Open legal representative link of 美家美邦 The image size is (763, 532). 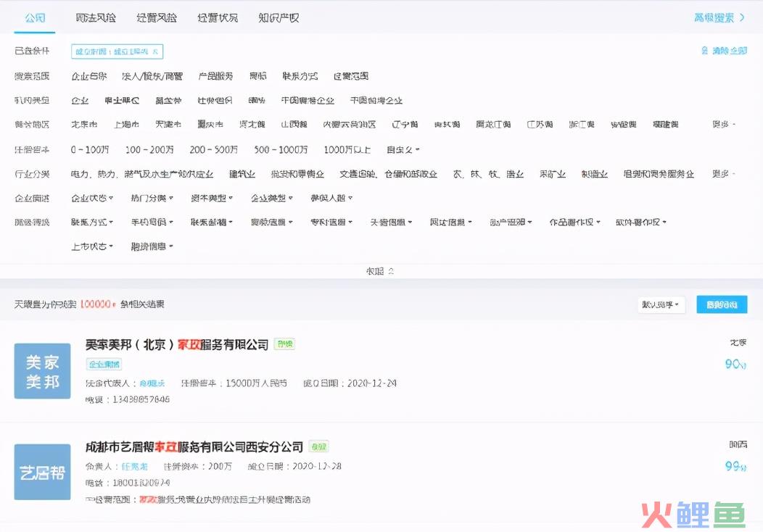coord(152,383)
